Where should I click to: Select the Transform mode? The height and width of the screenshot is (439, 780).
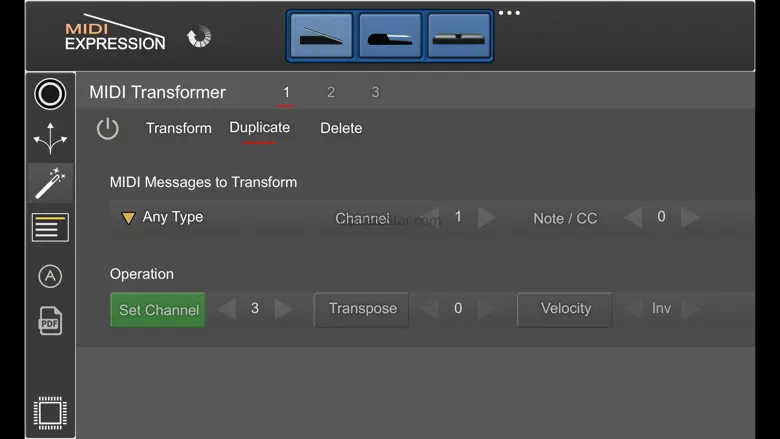pos(179,128)
